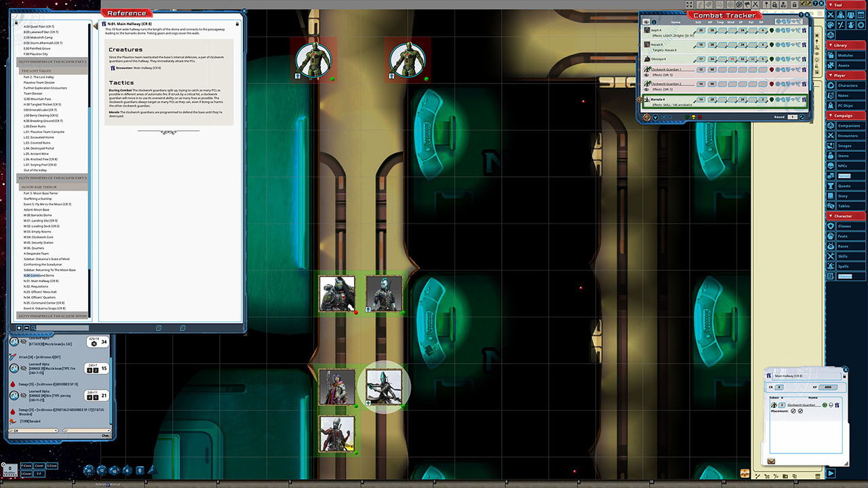868x488 pixels.
Task: Toggle visibility eye for Clockwork Guardian 1
Action: click(x=646, y=75)
